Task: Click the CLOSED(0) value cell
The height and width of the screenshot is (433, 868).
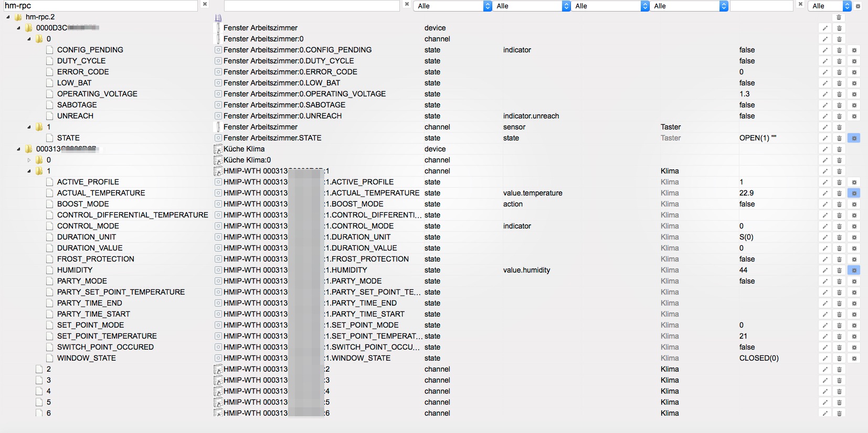Action: pos(759,358)
